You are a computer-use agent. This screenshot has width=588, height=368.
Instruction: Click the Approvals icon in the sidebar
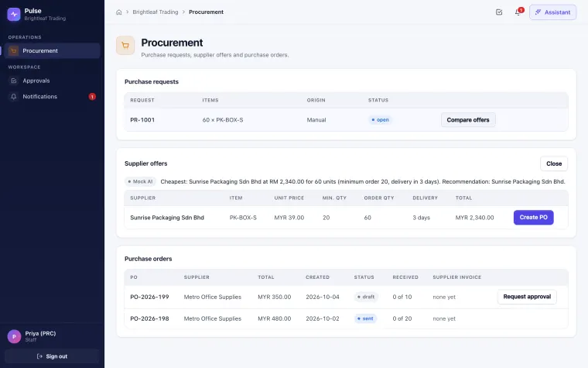13,81
